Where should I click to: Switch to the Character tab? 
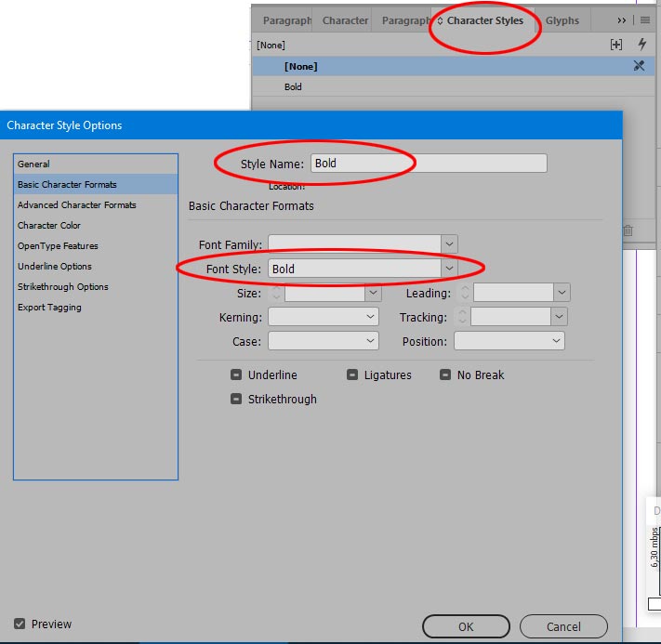[345, 20]
